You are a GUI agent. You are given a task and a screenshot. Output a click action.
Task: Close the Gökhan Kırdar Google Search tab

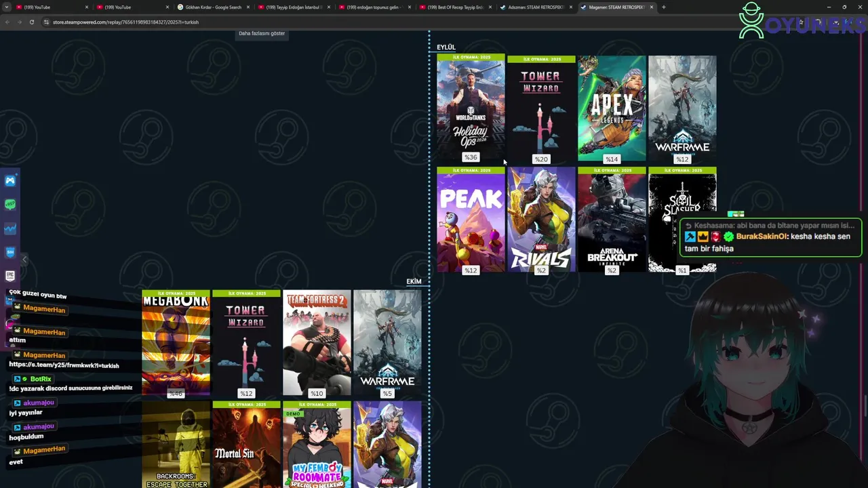point(248,7)
